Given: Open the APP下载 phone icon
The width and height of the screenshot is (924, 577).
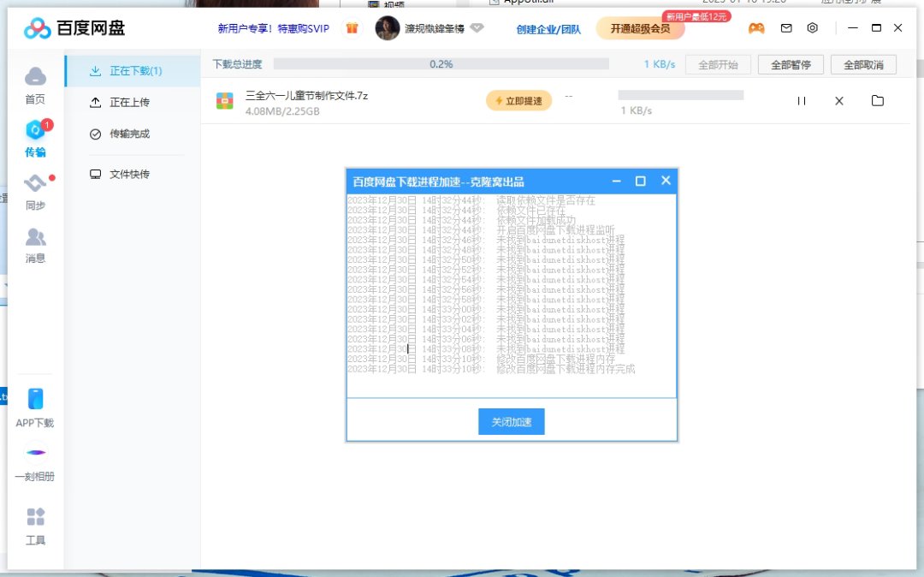Looking at the screenshot, I should coord(34,398).
